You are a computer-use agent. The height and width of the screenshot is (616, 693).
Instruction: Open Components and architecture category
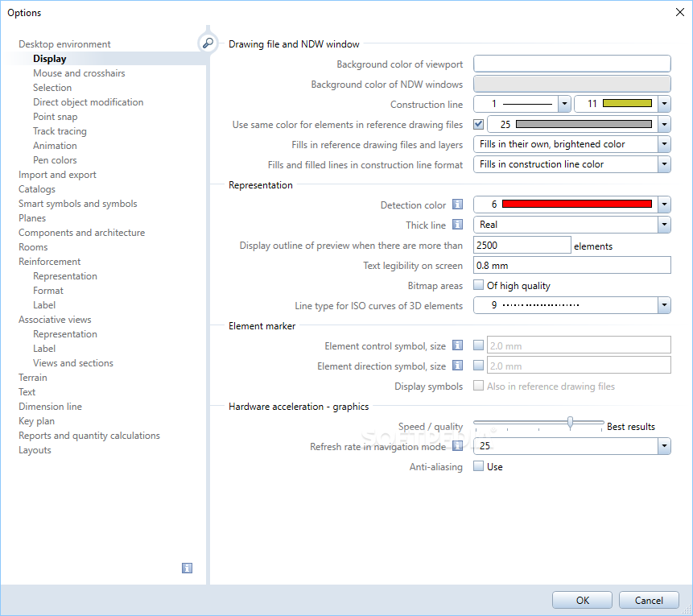click(x=81, y=233)
